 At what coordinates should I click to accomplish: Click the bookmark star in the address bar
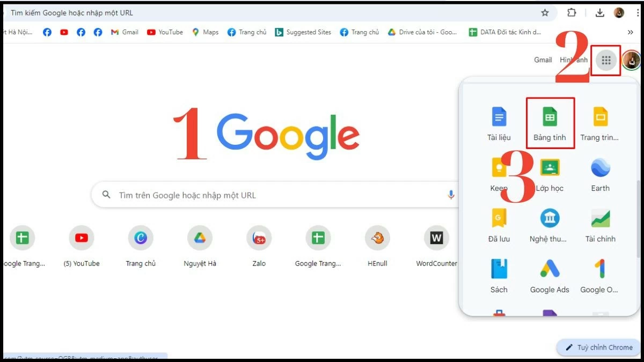[545, 12]
